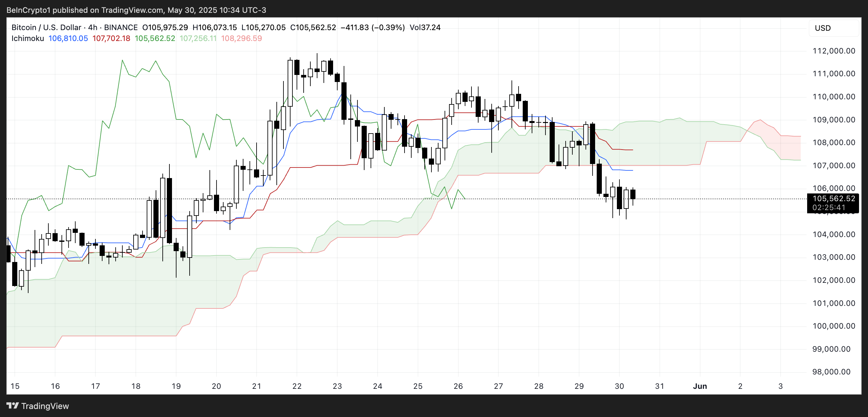Click the session high value H106,073.15

pos(215,28)
